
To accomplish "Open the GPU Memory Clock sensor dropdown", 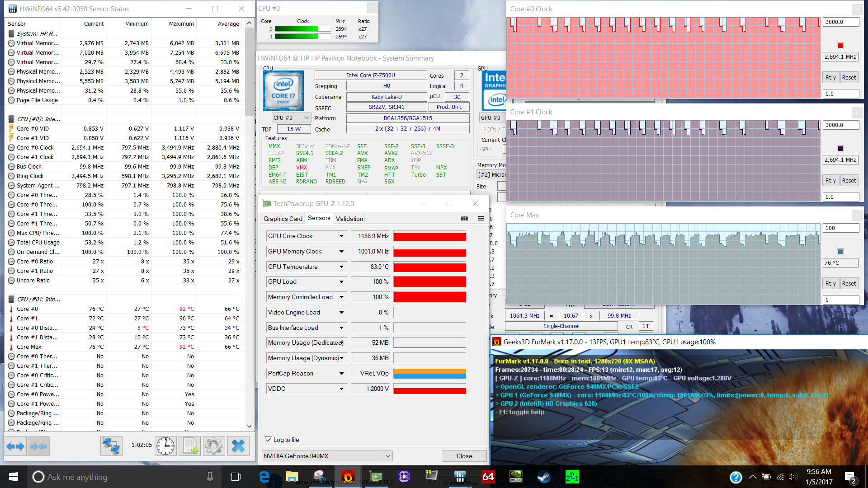I will pos(342,252).
